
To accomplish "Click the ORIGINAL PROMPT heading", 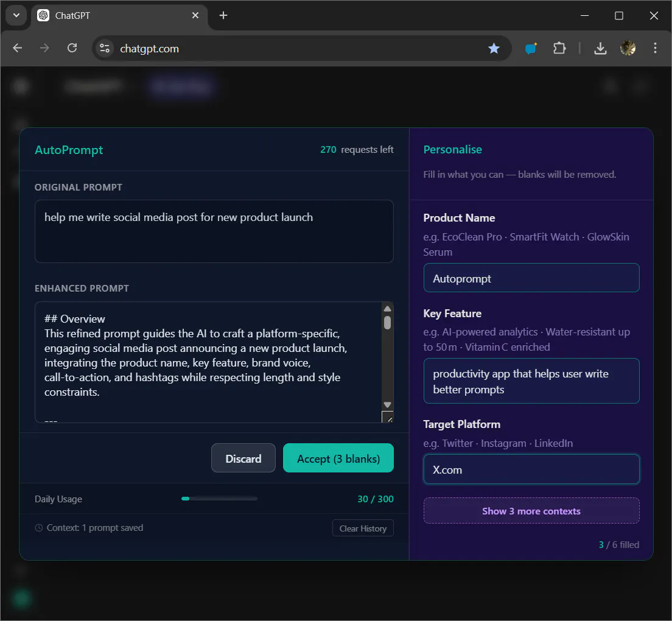I will (x=79, y=188).
